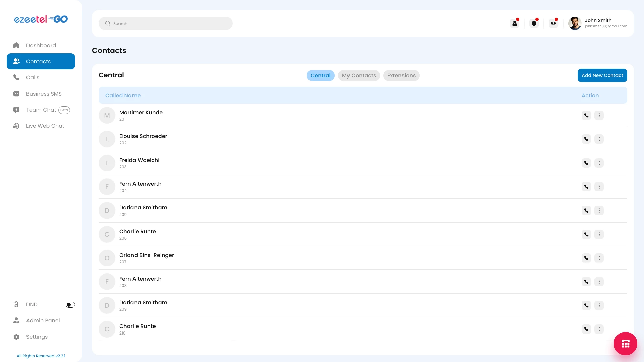Screen dimensions: 644x362
Task: Open Business SMS from the sidebar
Action: tap(44, 94)
